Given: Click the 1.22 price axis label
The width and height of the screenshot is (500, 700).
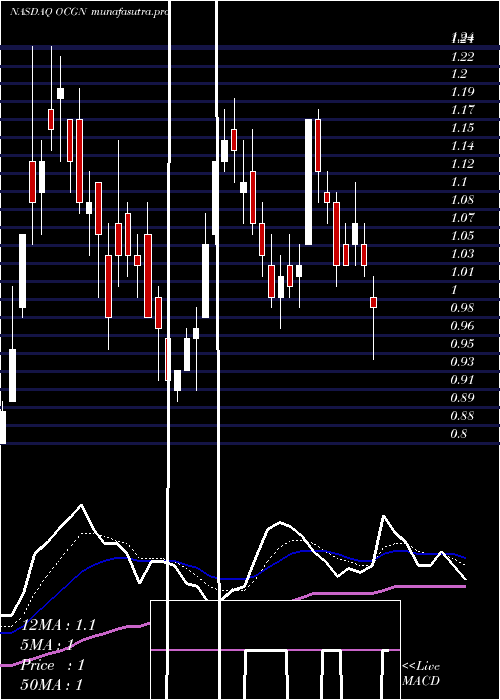Looking at the screenshot, I should click(x=462, y=56).
